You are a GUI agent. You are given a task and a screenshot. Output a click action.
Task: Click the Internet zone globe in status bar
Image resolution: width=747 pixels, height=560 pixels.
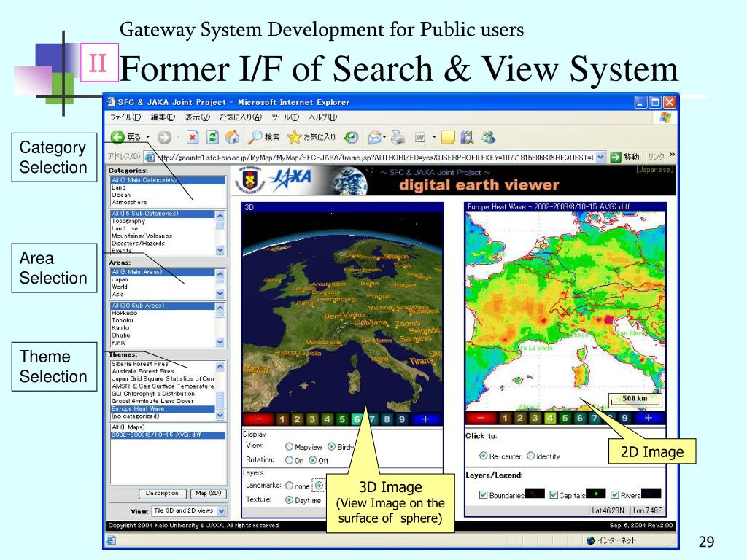591,540
